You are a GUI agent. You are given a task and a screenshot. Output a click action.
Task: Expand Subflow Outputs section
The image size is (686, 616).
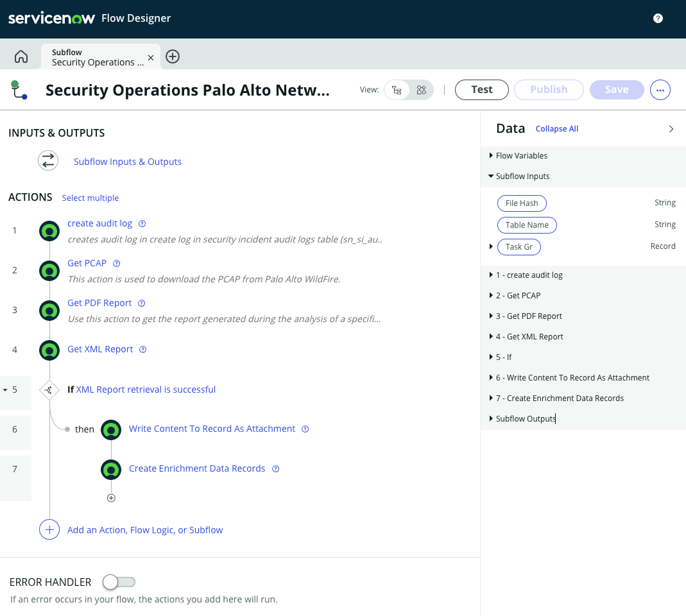(x=491, y=418)
